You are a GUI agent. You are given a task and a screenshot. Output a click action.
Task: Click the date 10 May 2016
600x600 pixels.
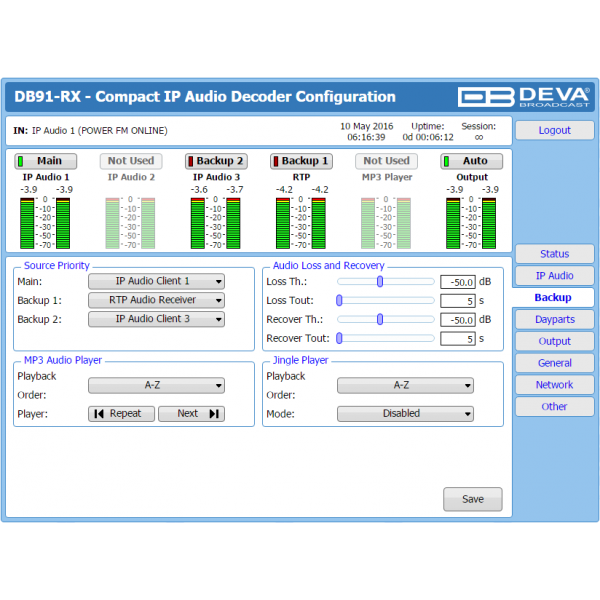pos(367,126)
